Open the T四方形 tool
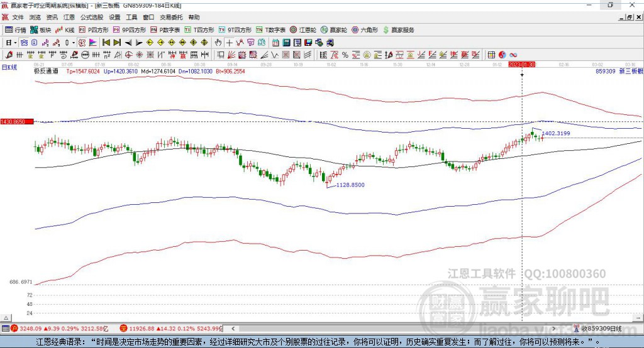 pyautogui.click(x=199, y=30)
